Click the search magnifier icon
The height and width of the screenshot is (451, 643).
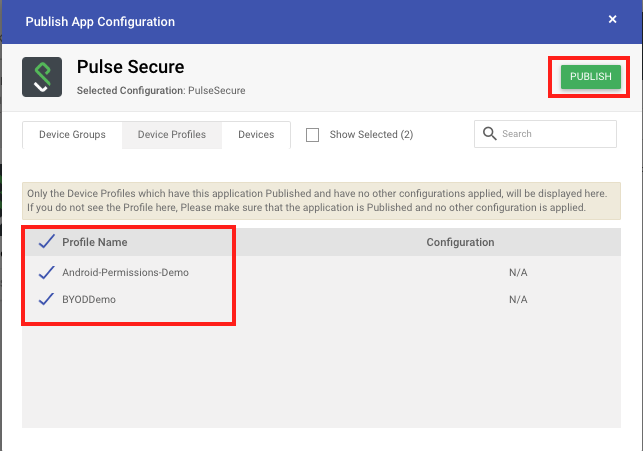pyautogui.click(x=489, y=134)
